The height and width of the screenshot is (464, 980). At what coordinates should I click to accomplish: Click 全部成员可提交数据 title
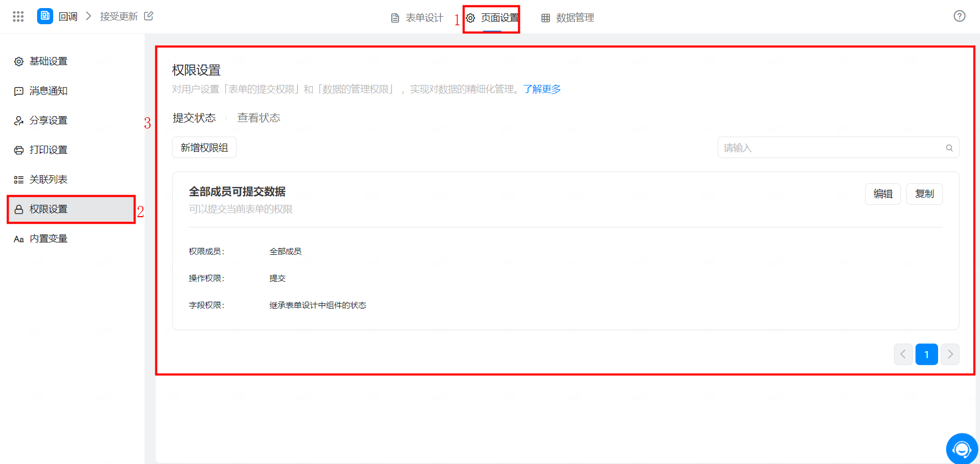pyautogui.click(x=237, y=191)
